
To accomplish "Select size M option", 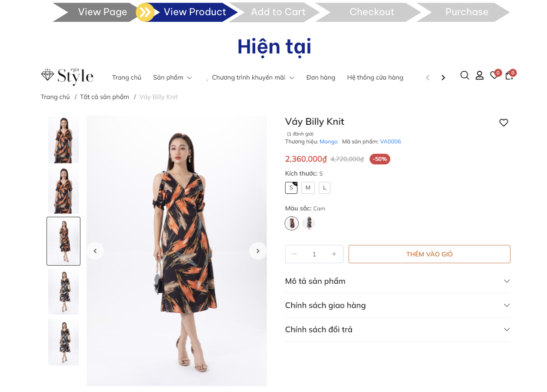I will coord(308,188).
